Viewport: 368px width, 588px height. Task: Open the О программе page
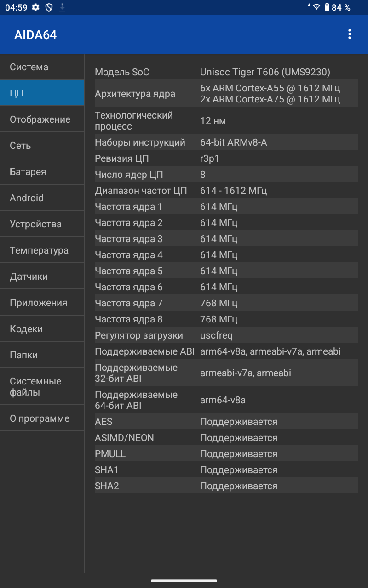42,418
